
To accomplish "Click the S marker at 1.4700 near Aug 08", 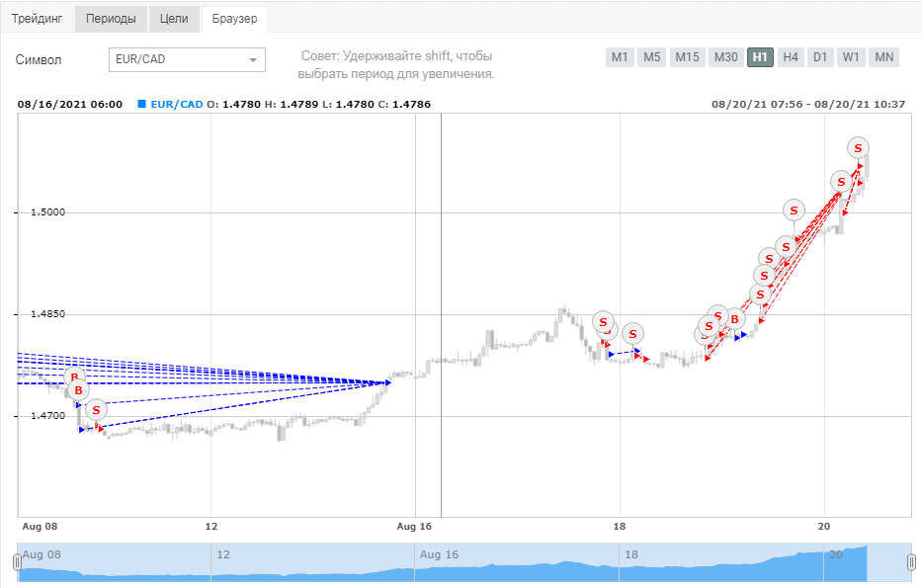I will coord(97,410).
